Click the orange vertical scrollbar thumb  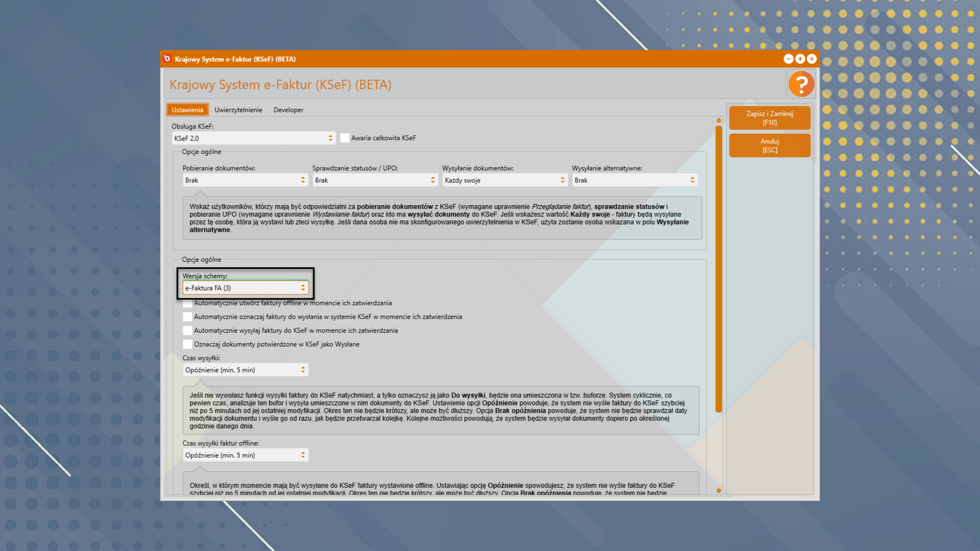point(719,268)
